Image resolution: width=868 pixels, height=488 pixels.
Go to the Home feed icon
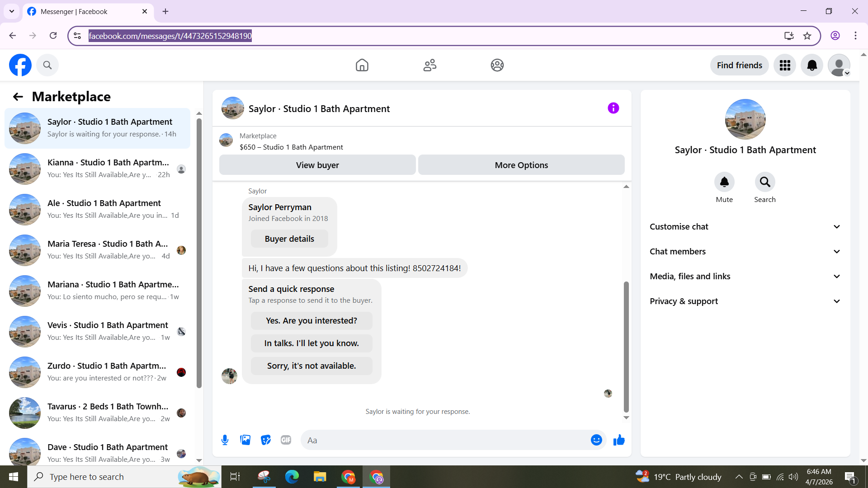click(x=362, y=65)
